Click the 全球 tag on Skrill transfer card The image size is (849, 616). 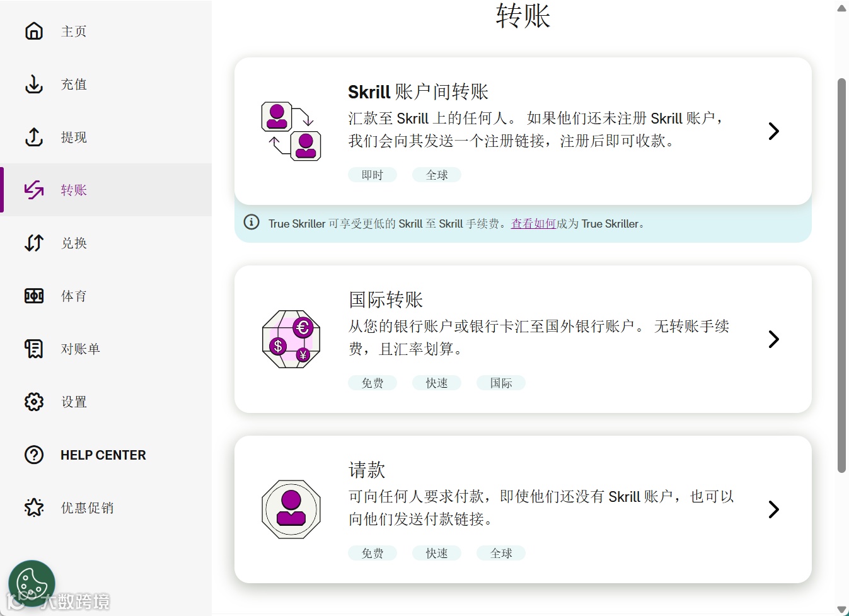(437, 175)
